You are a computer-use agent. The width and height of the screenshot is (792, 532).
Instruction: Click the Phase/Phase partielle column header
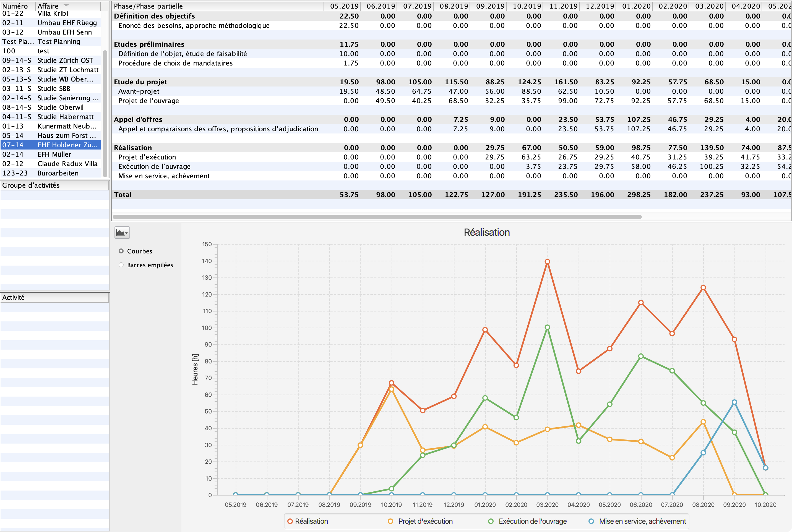click(218, 6)
